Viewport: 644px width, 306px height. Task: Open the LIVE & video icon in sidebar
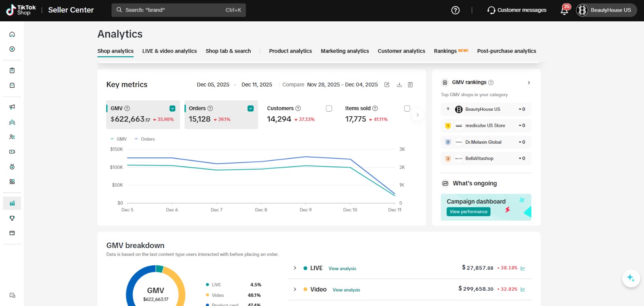[12, 152]
